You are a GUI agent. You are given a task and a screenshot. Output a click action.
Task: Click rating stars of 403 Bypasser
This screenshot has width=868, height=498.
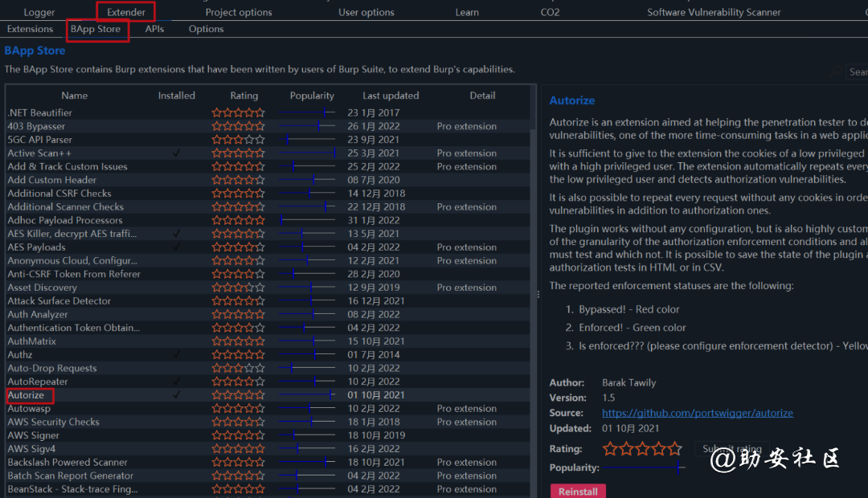238,126
